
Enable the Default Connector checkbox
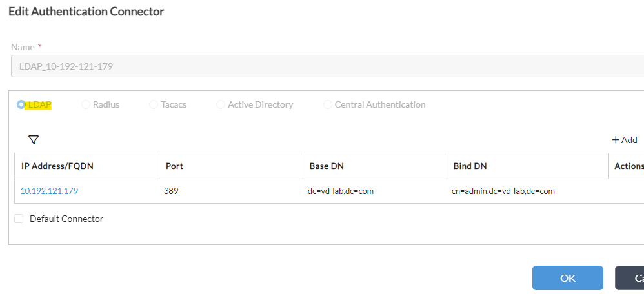point(19,219)
